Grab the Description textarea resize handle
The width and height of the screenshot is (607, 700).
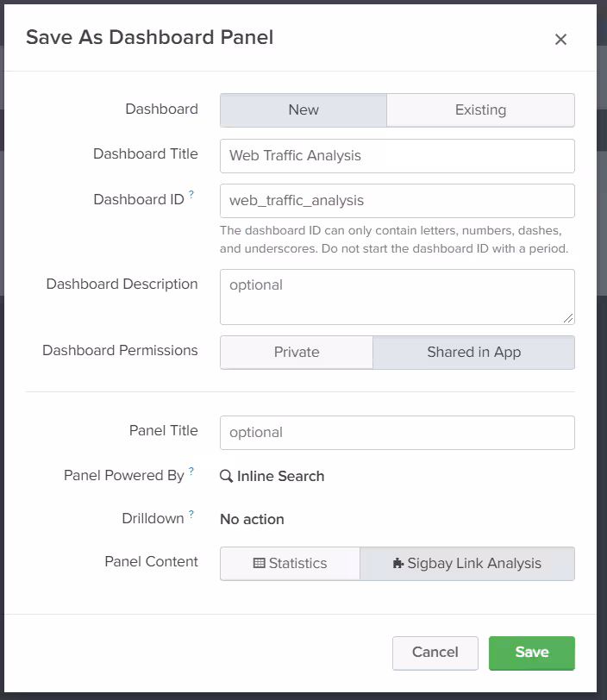point(568,319)
